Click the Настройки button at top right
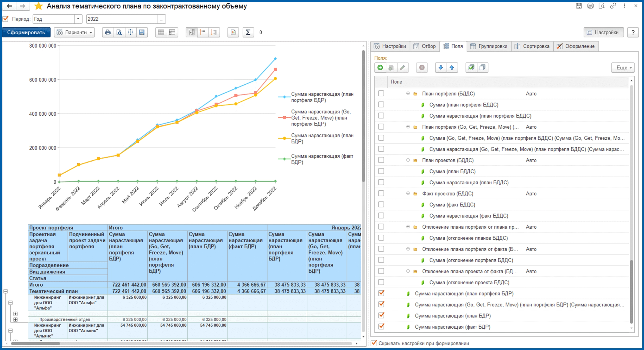Viewport: 644px width, 350px height. click(603, 32)
